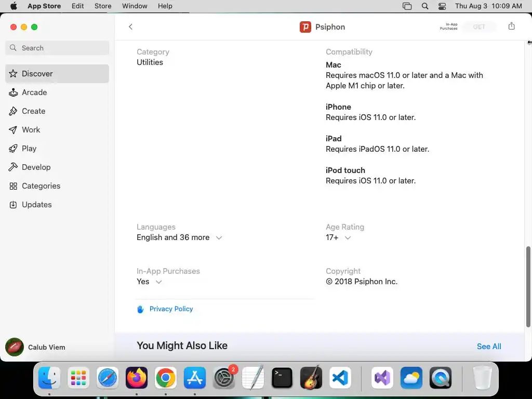Select Develop in the sidebar
Screen dimensions: 532x399
pyautogui.click(x=57, y=167)
